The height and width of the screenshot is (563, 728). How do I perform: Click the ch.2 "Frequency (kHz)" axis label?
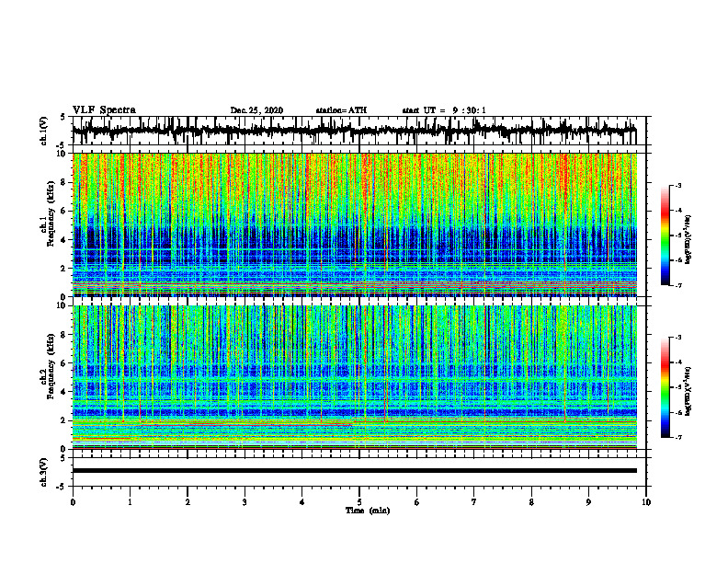(x=51, y=366)
